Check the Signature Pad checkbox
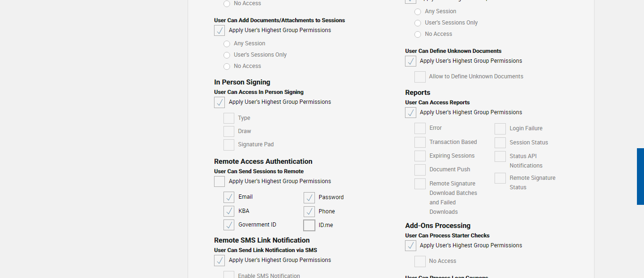This screenshot has width=644, height=278. (229, 145)
